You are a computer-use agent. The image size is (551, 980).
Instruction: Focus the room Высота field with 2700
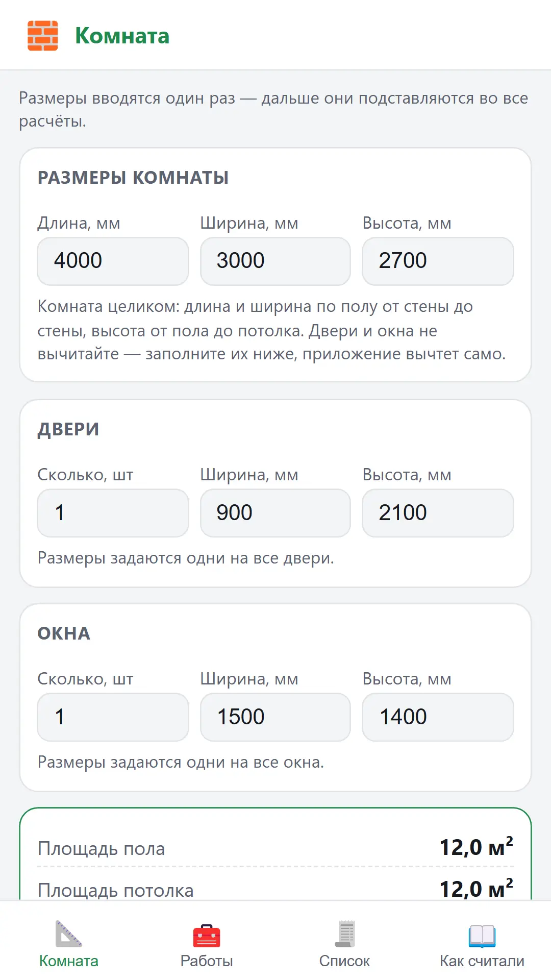coord(438,261)
